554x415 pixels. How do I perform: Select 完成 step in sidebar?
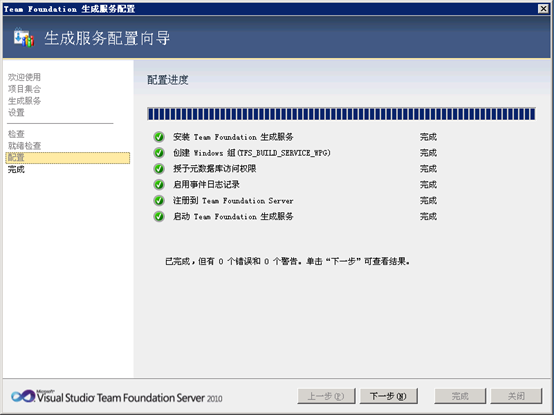pyautogui.click(x=16, y=170)
